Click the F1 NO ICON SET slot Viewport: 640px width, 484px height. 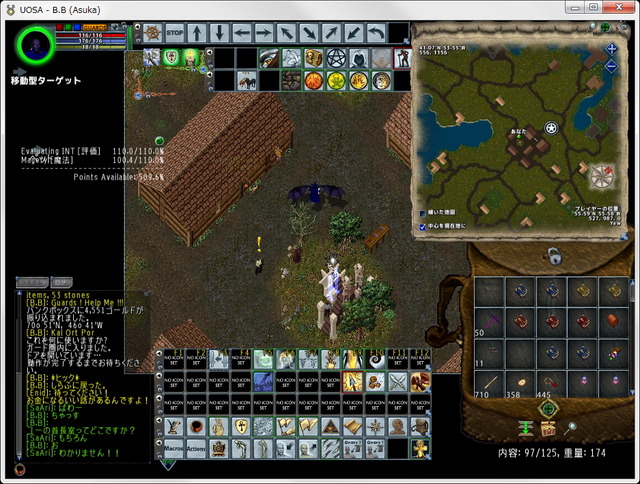click(174, 360)
